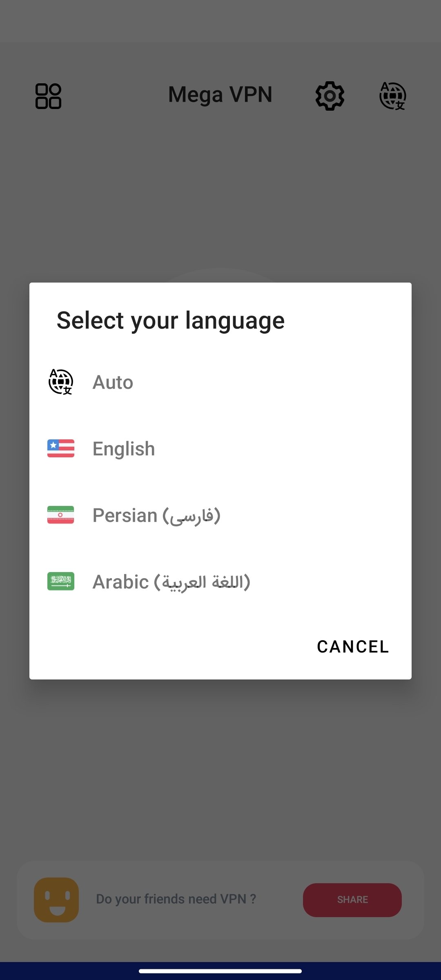Viewport: 441px width, 980px height.
Task: Tap the "Select your language" heading
Action: click(171, 321)
